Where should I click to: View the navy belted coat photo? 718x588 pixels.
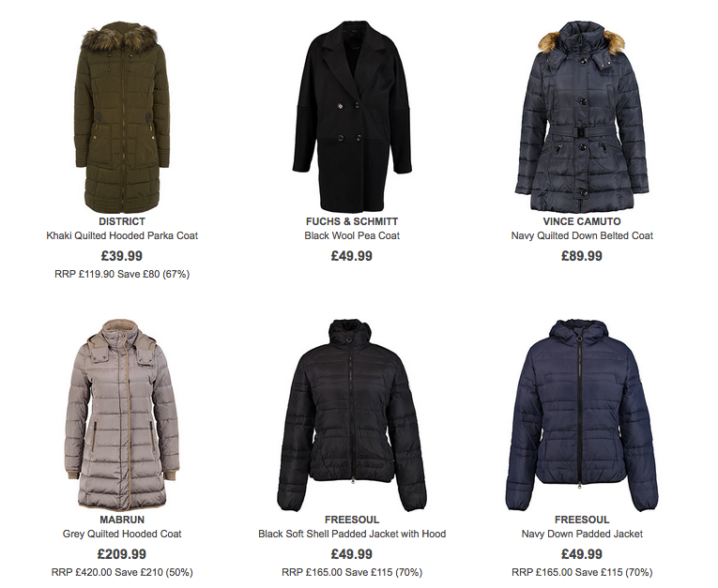(x=582, y=116)
